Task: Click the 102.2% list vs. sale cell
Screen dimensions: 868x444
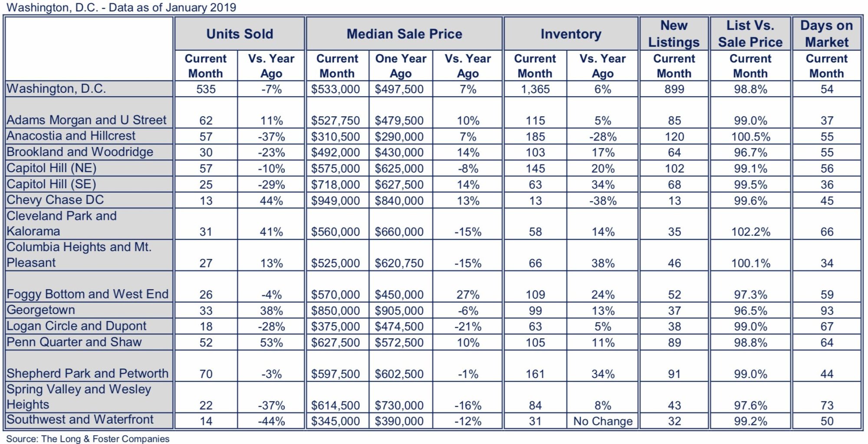Action: [750, 232]
